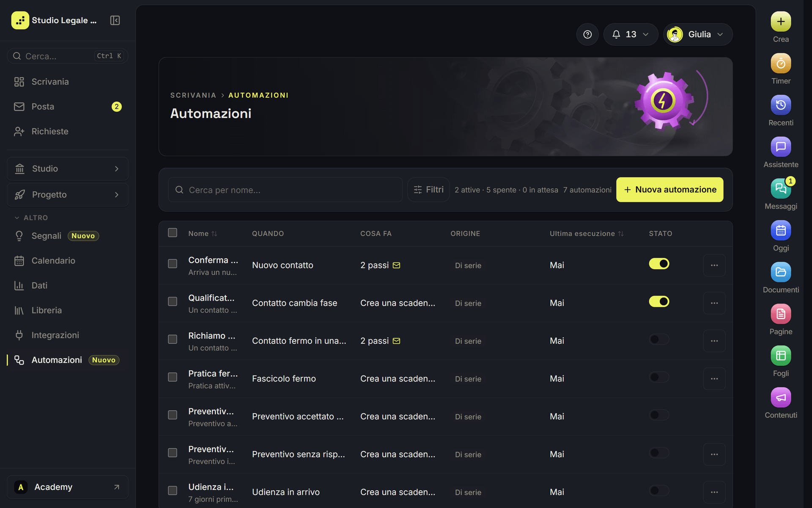Image resolution: width=812 pixels, height=508 pixels.
Task: Click the help question mark icon
Action: (x=587, y=34)
